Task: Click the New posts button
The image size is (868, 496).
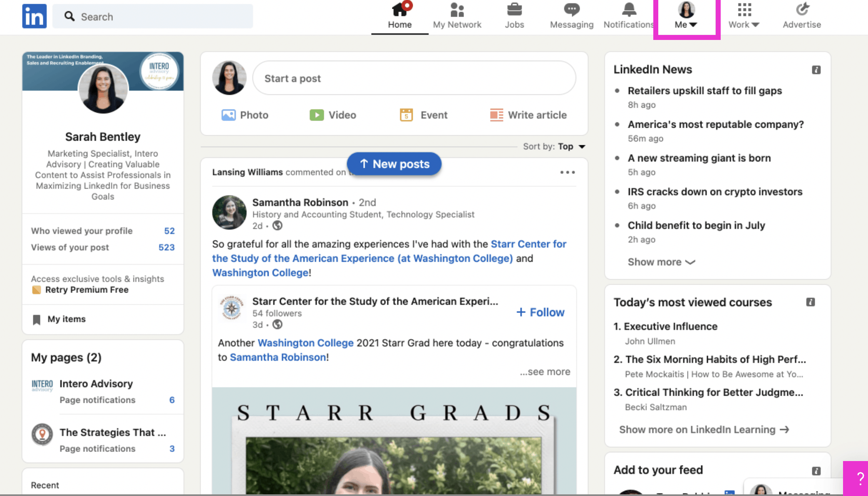Action: 394,164
